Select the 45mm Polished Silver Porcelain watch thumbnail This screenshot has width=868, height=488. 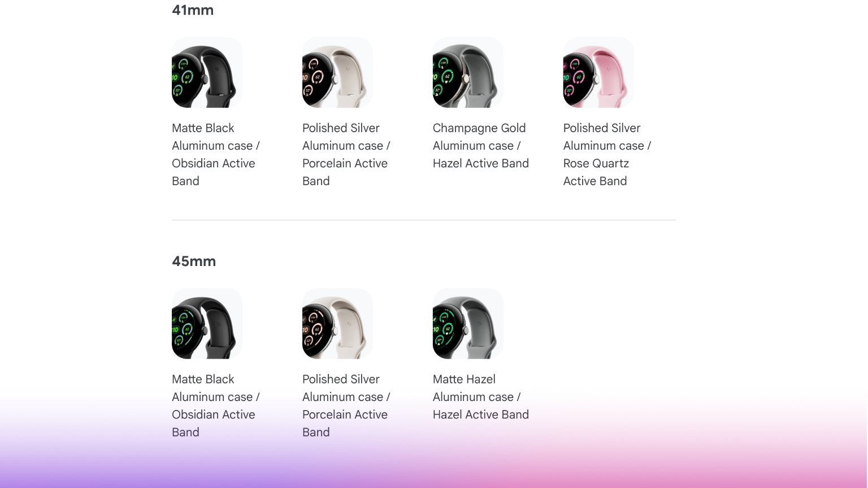[x=337, y=324]
